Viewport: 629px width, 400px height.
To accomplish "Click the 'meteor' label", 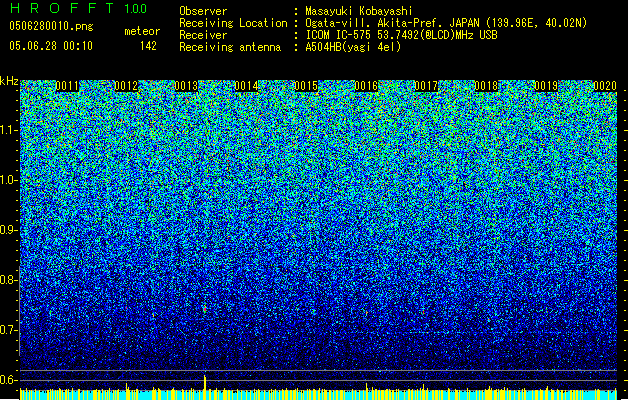I will pos(142,31).
